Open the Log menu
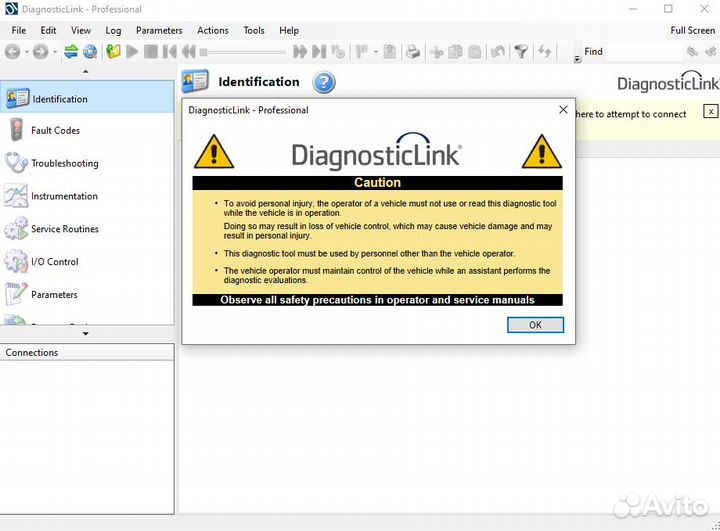This screenshot has width=720, height=531. pos(113,30)
